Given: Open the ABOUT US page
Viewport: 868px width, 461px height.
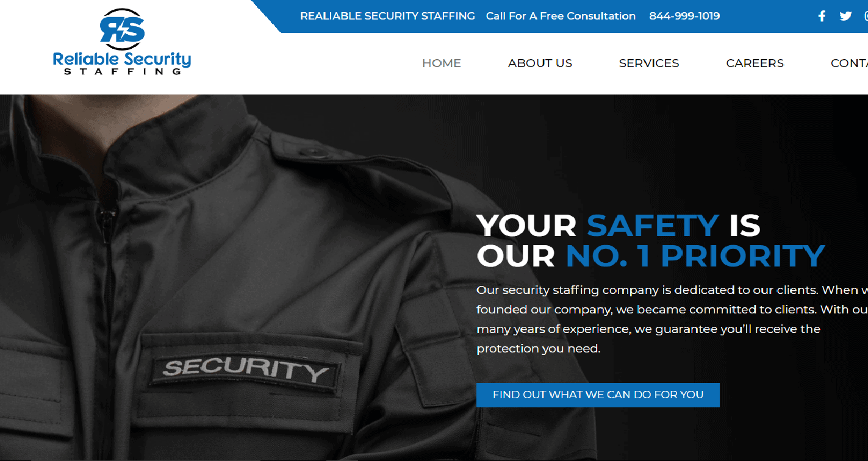Looking at the screenshot, I should (540, 63).
